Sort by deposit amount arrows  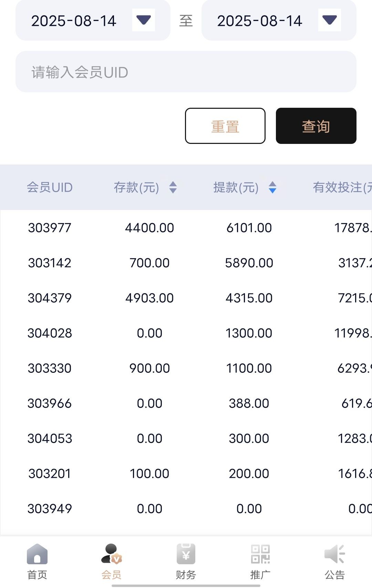pos(173,188)
